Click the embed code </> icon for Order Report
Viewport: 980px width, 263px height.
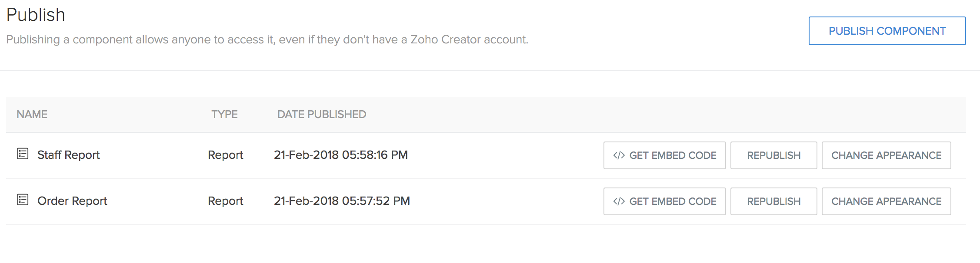click(x=619, y=201)
